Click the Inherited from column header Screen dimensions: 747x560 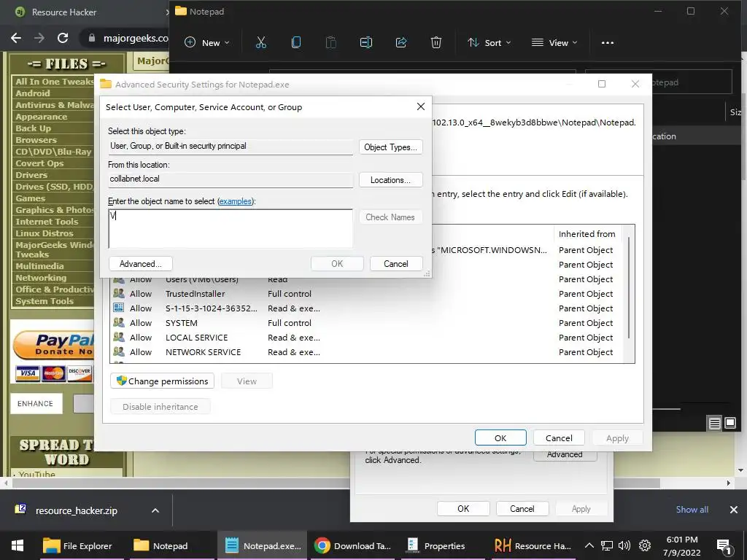[587, 234]
